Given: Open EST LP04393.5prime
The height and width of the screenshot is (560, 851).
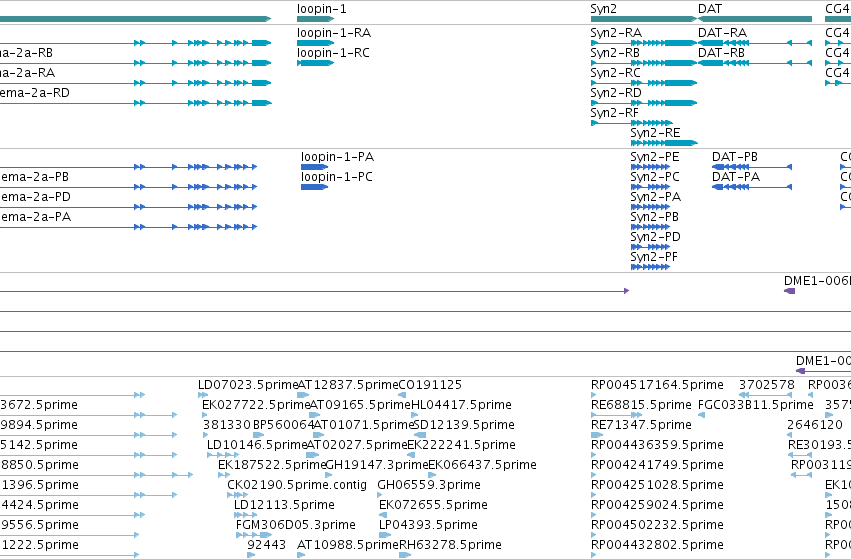Looking at the screenshot, I should click(428, 525).
